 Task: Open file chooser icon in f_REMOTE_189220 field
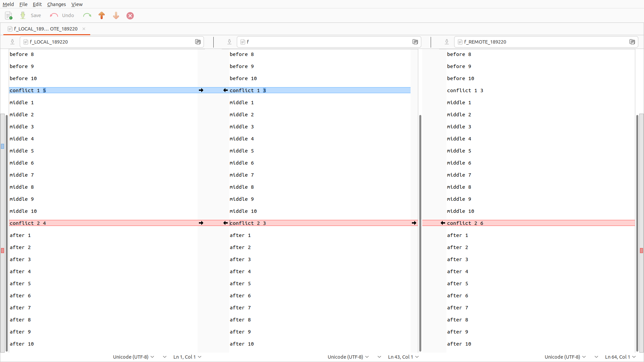coord(632,42)
